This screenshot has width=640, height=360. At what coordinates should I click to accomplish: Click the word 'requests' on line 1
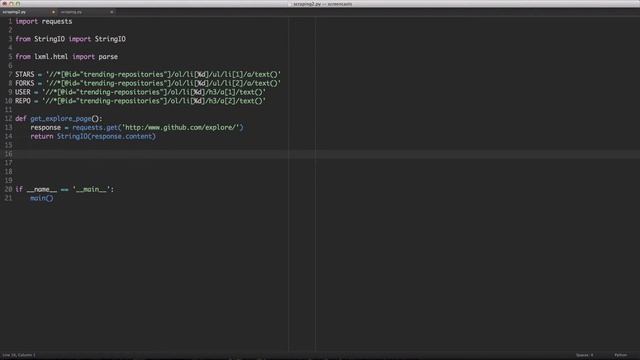[x=57, y=21]
